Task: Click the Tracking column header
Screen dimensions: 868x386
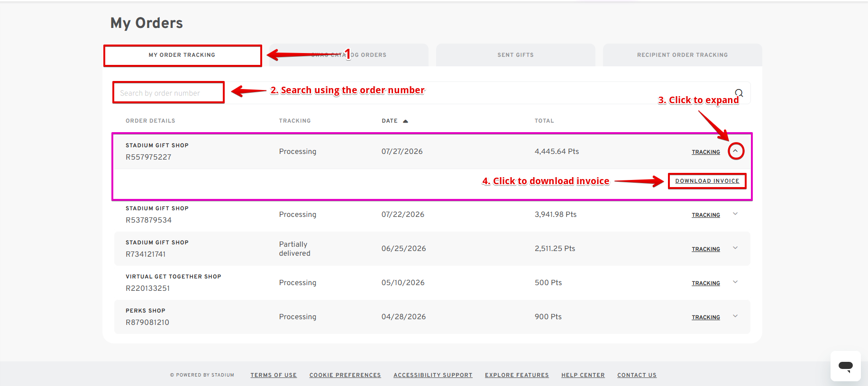Action: (295, 121)
